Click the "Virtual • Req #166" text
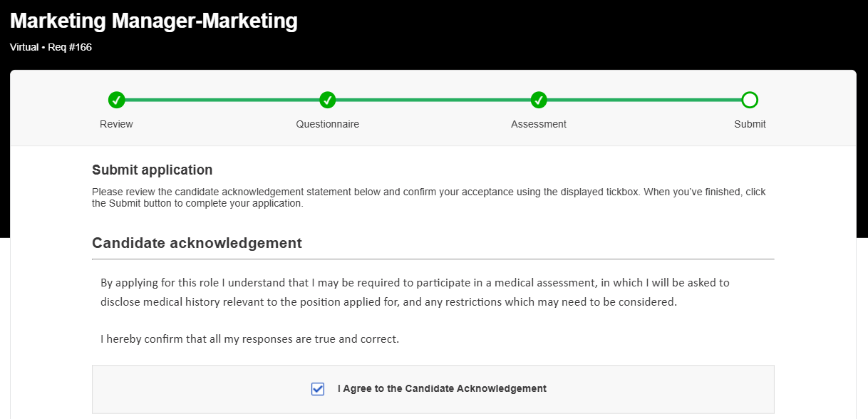 tap(51, 47)
